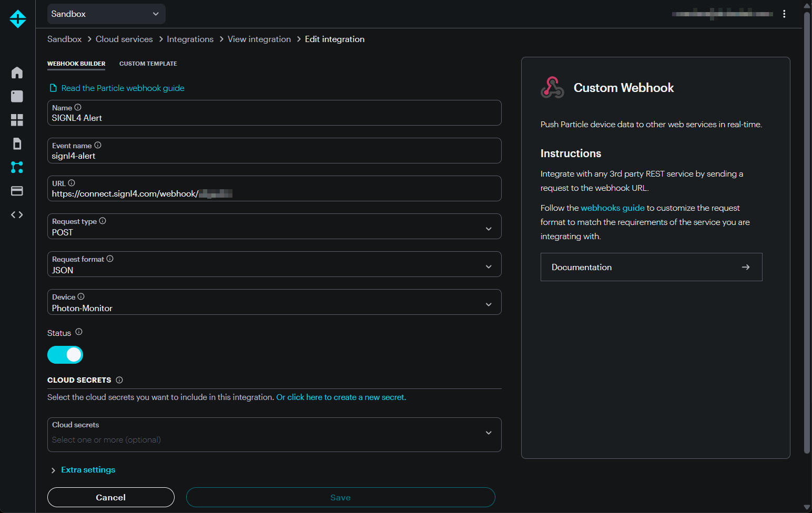Image resolution: width=812 pixels, height=513 pixels.
Task: Open the Devices sidebar icon
Action: point(17,96)
